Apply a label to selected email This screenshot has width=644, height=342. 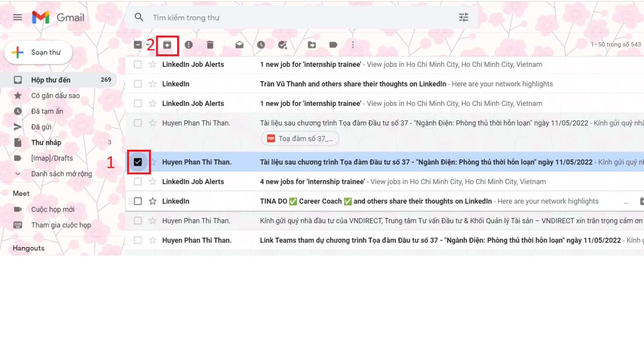pos(333,45)
